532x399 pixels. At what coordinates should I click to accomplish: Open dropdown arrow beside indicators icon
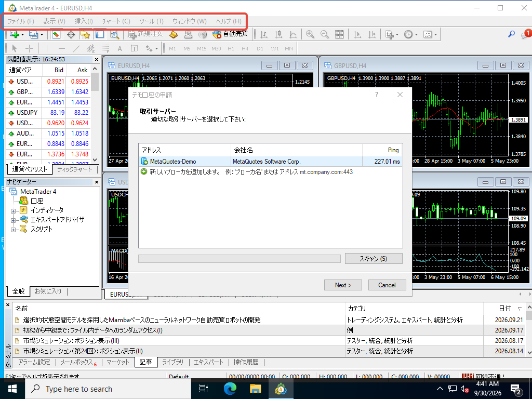[397, 35]
